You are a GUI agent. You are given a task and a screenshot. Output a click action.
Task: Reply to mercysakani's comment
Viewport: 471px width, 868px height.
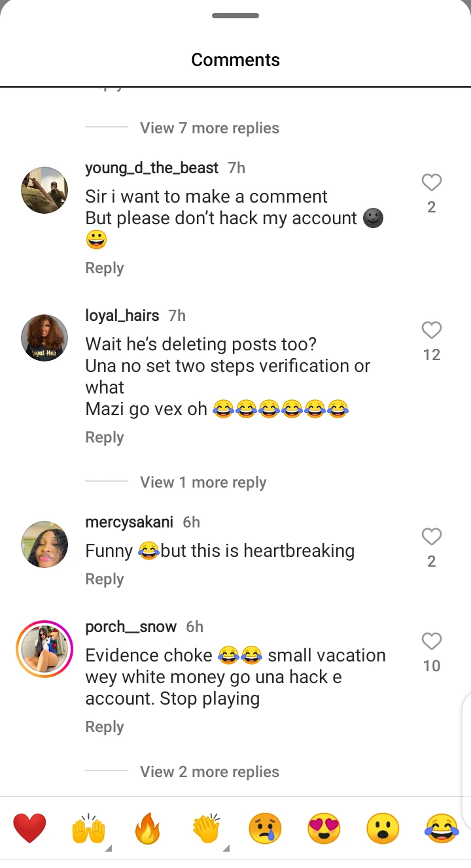(105, 579)
